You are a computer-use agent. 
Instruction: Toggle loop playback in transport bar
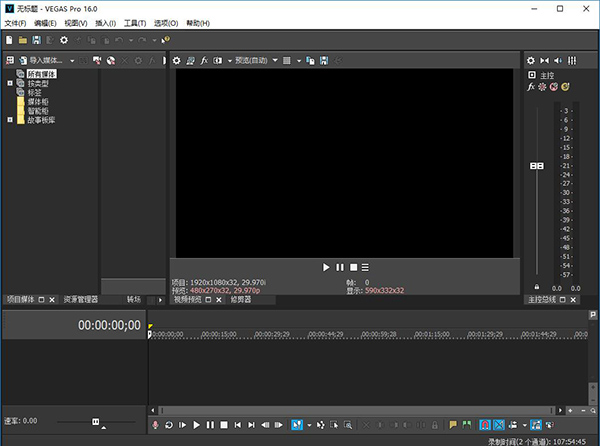tap(169, 425)
